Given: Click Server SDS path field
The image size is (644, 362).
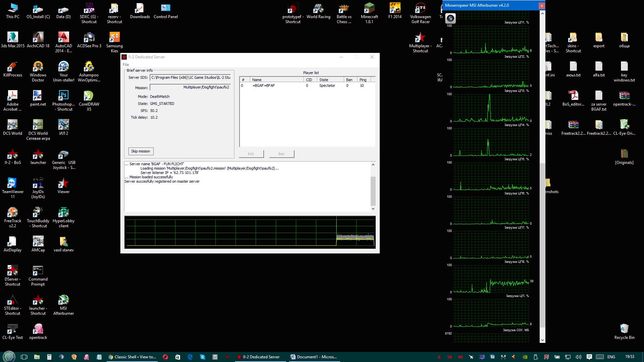Looking at the screenshot, I should pos(190,77).
